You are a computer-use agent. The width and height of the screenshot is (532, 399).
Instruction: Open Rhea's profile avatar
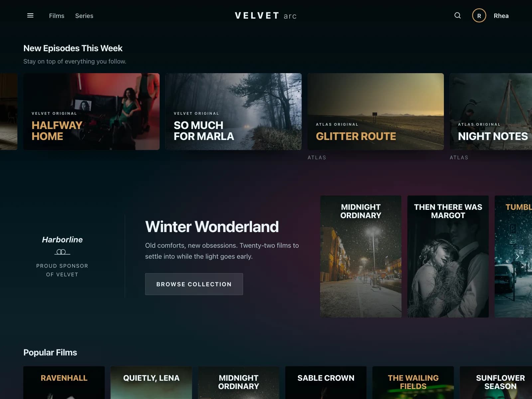[479, 16]
